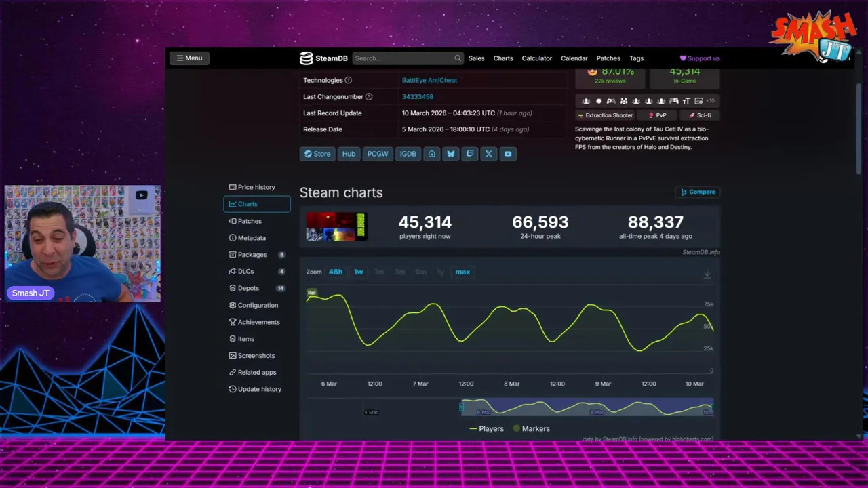Click the game capsule thumbnail
This screenshot has height=488, width=868.
click(x=336, y=227)
